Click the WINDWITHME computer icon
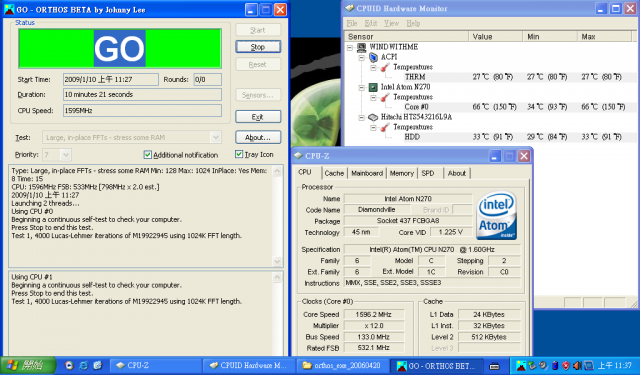 pyautogui.click(x=361, y=47)
